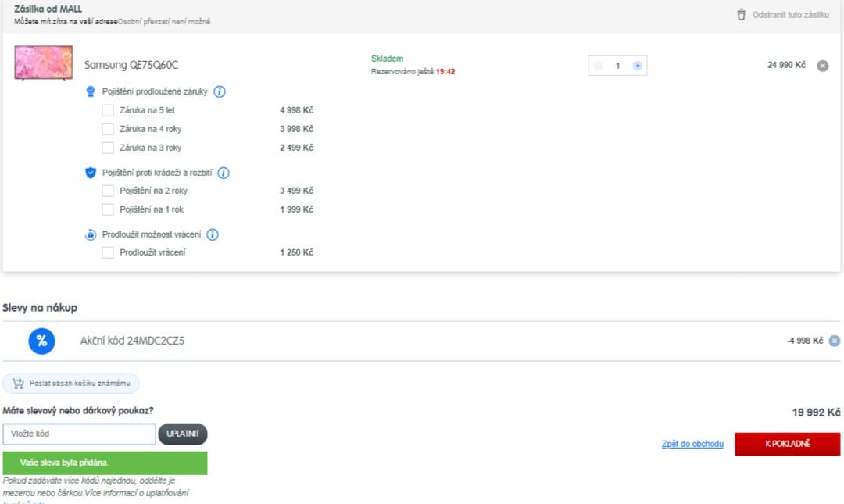
Task: Click the Rezervováno ještě 19:42 timer text
Action: (413, 72)
